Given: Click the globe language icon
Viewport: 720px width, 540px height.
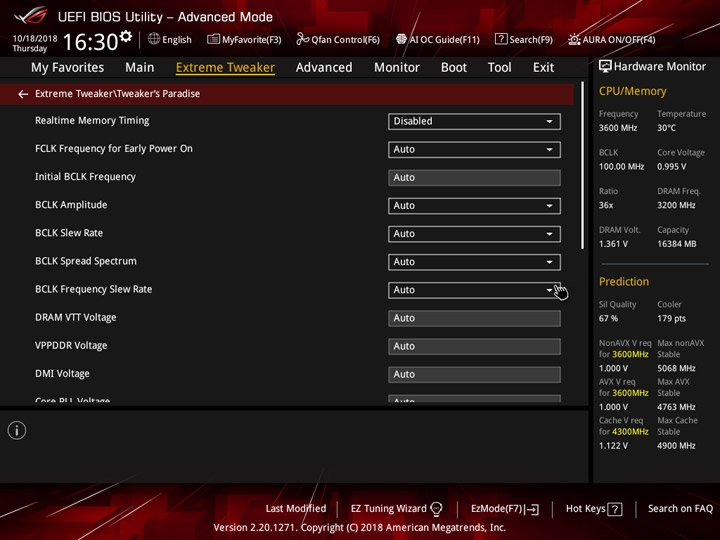Looking at the screenshot, I should point(154,39).
